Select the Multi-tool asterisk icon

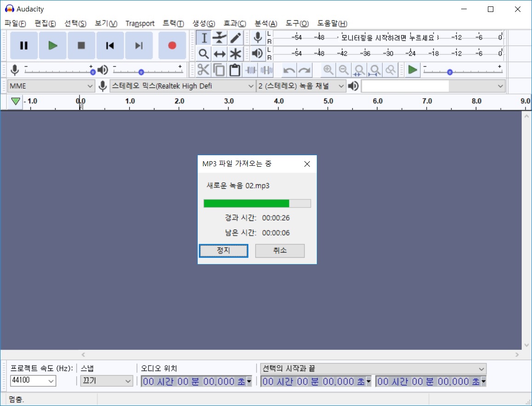click(x=235, y=54)
